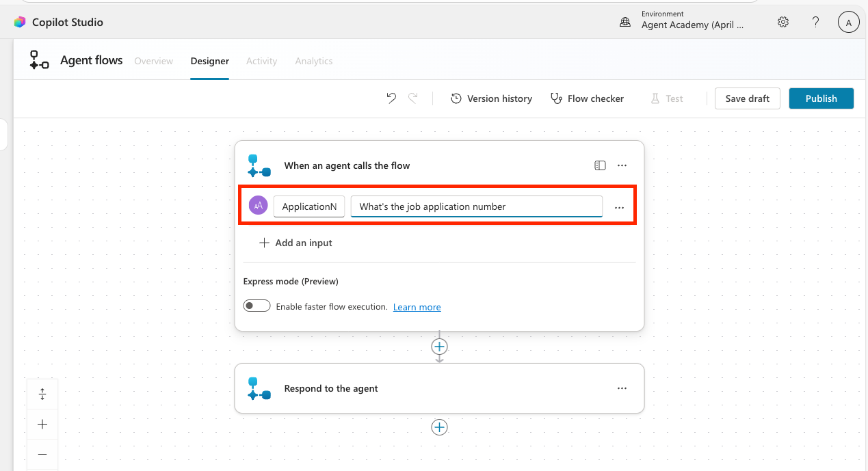Open the ApplicationN input row options menu

[x=619, y=207]
